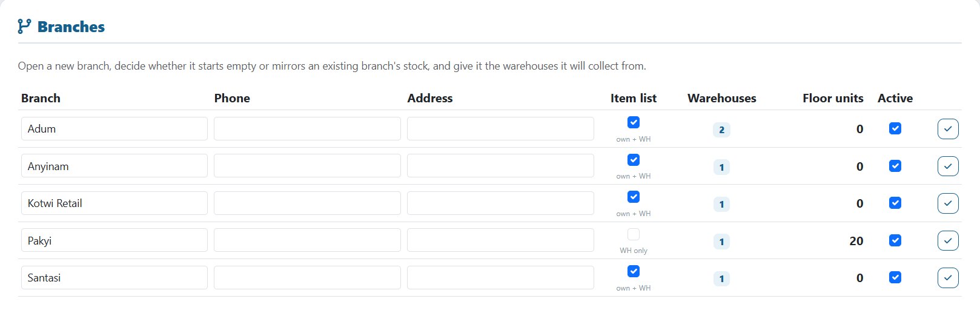Uncheck Active for Pakyi branch
Screen dimensions: 980x316
click(895, 240)
